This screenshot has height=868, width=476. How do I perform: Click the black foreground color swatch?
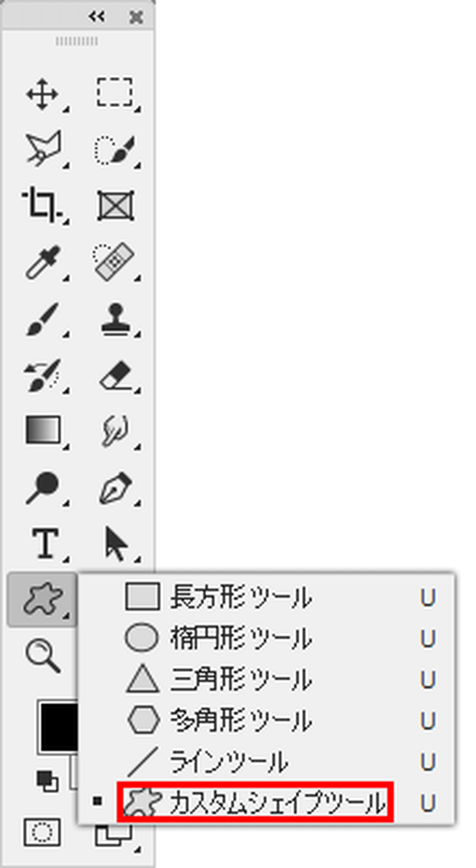[57, 725]
